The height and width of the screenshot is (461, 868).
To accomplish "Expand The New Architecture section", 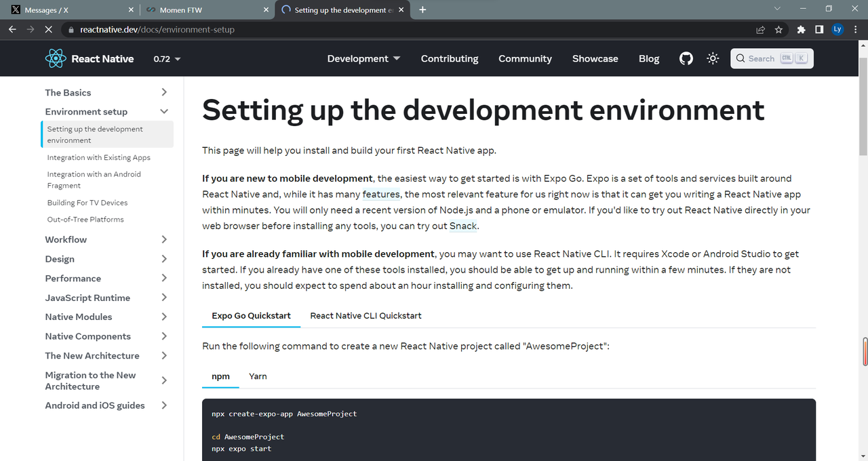I will click(x=106, y=355).
